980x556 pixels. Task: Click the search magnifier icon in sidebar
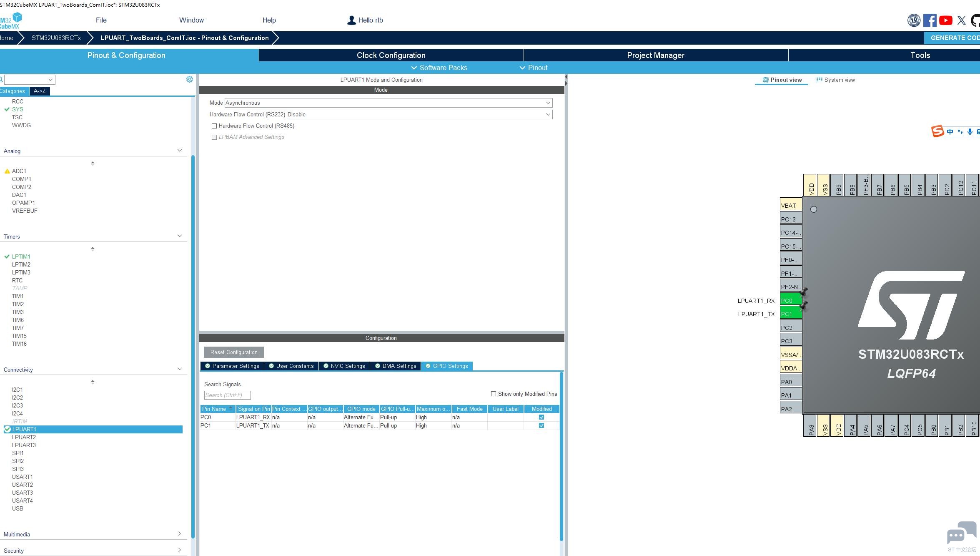[x=1, y=80]
